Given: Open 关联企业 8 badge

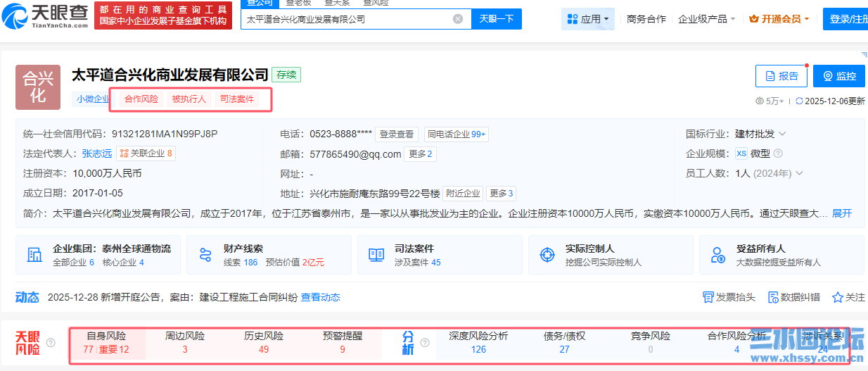Looking at the screenshot, I should tap(146, 153).
